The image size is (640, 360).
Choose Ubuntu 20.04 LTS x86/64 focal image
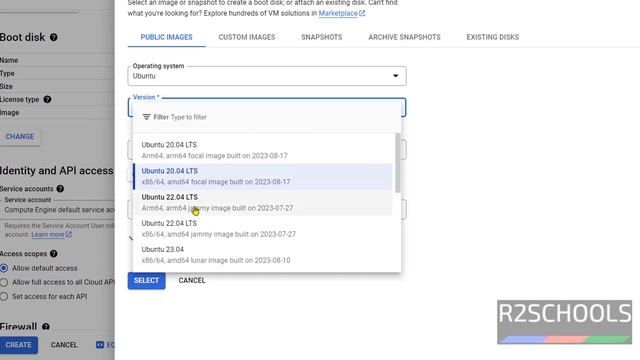pos(263,176)
